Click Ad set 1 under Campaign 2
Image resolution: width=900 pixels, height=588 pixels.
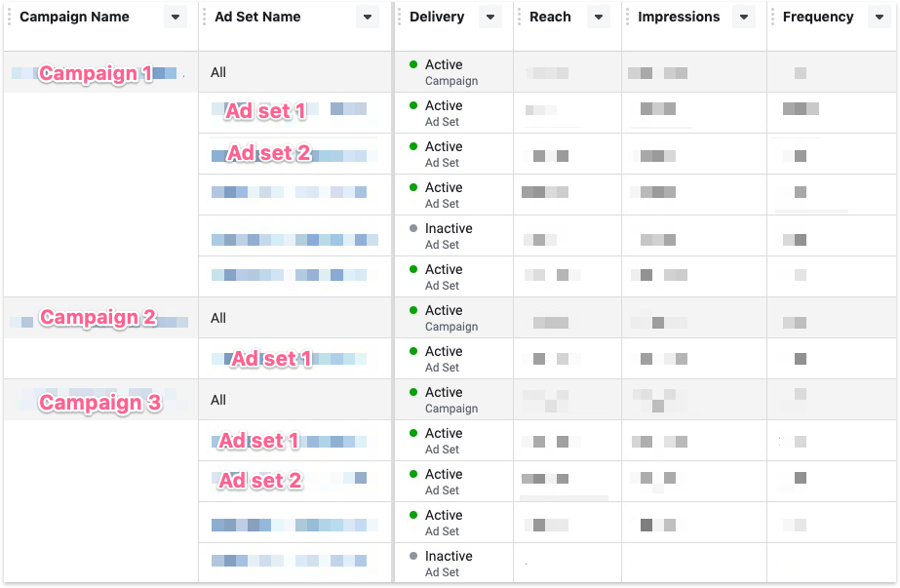pyautogui.click(x=271, y=359)
